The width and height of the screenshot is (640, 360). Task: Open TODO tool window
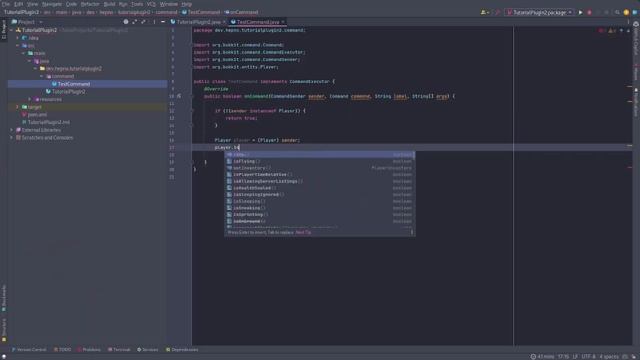tap(62, 350)
